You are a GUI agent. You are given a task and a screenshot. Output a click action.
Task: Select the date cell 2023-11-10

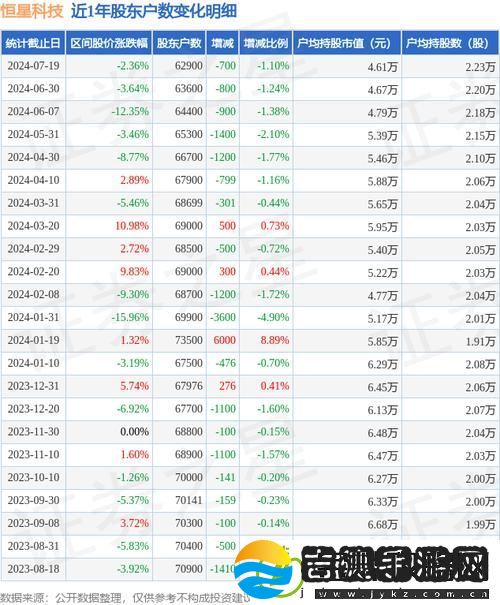tap(34, 455)
